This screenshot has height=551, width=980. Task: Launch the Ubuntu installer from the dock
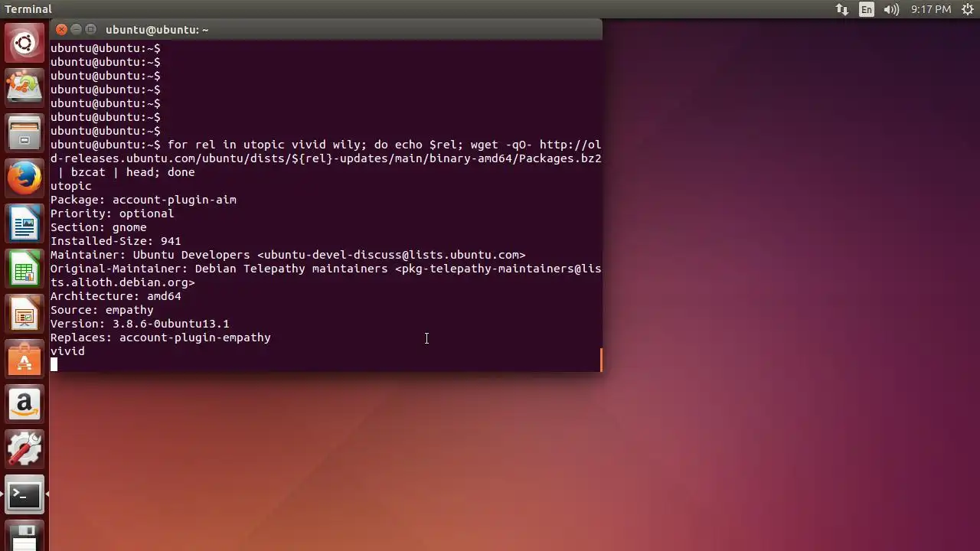coord(24,87)
